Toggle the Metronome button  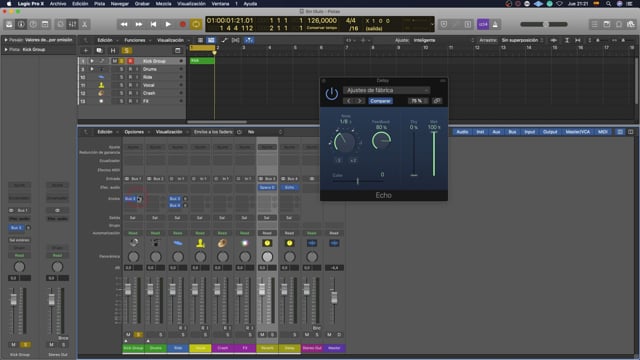495,24
